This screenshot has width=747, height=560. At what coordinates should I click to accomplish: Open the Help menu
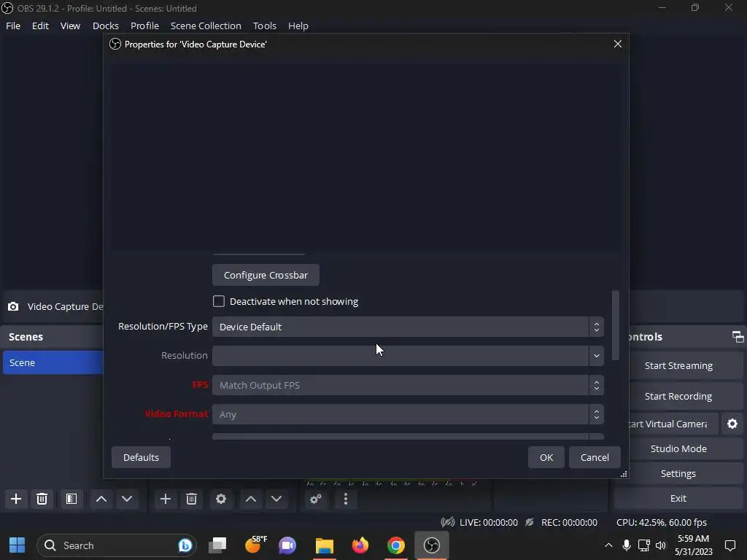tap(298, 26)
